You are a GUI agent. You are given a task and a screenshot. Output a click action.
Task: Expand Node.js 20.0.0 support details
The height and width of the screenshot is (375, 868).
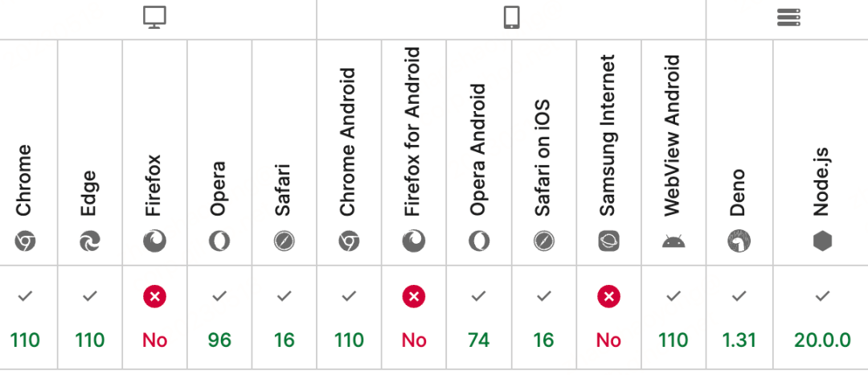pyautogui.click(x=821, y=319)
